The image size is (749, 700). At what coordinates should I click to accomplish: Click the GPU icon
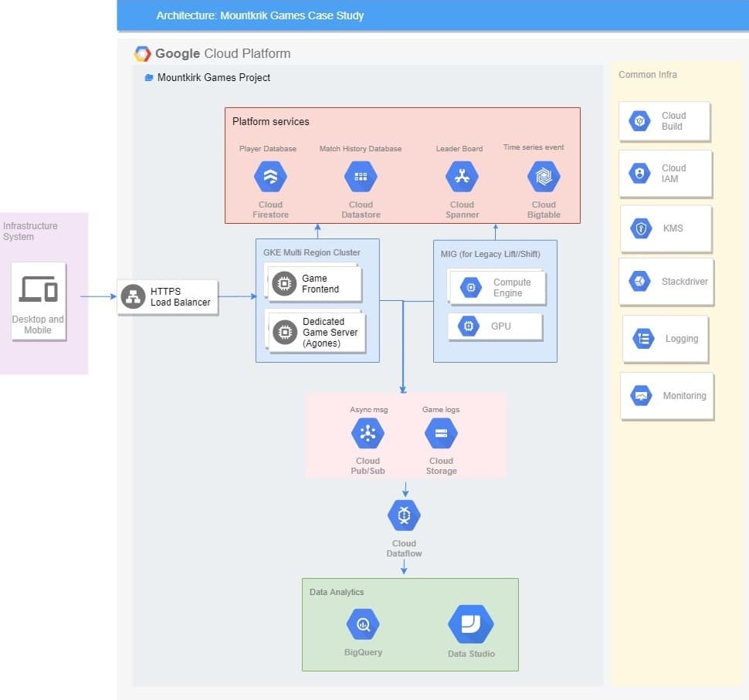[x=469, y=326]
